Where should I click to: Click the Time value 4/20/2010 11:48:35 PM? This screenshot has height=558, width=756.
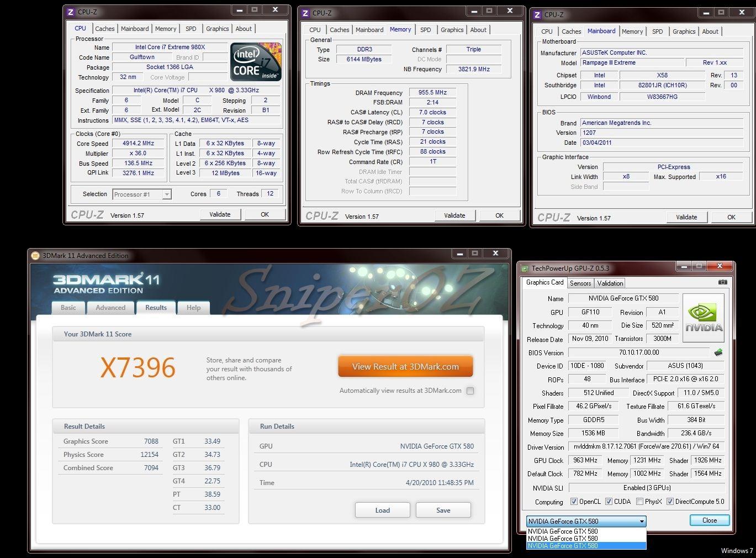pyautogui.click(x=440, y=483)
